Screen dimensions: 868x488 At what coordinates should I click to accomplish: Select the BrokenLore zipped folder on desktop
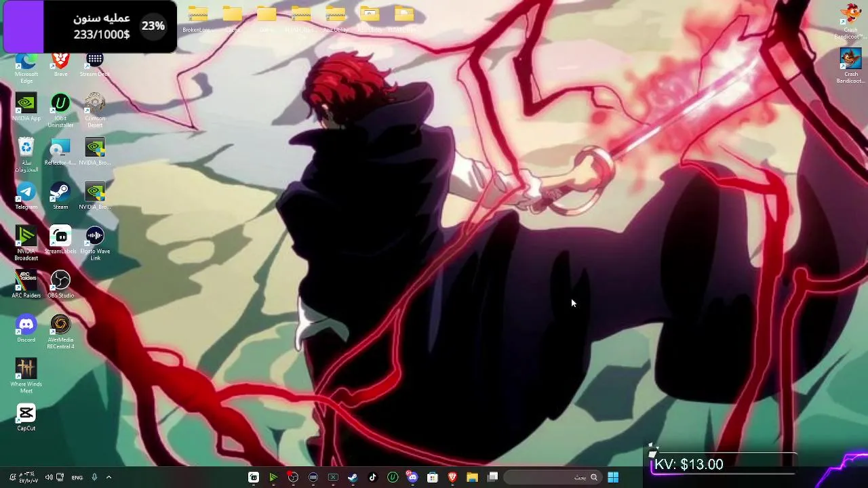(x=197, y=19)
